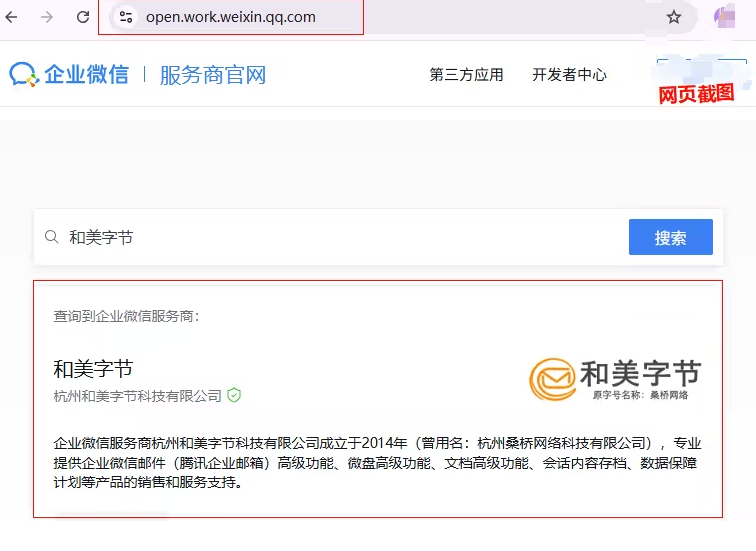Click the magnifier icon in search box
Screen dimensions: 756x551
click(x=52, y=237)
